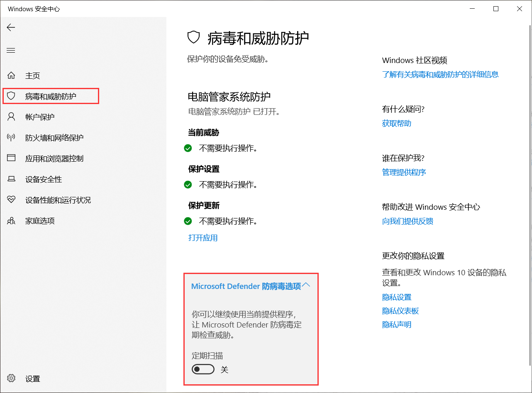Click green checkmark under 保护更新
Image resolution: width=532 pixels, height=393 pixels.
click(x=188, y=221)
